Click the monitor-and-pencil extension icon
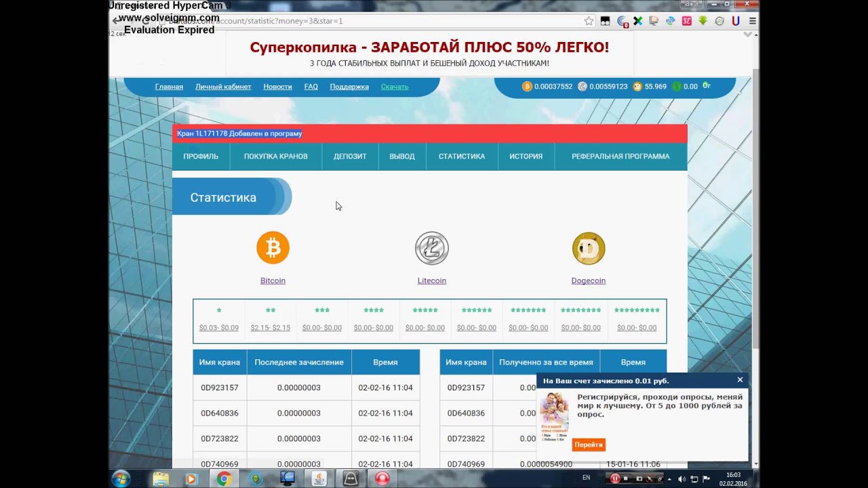The image size is (868, 488). coord(654,21)
